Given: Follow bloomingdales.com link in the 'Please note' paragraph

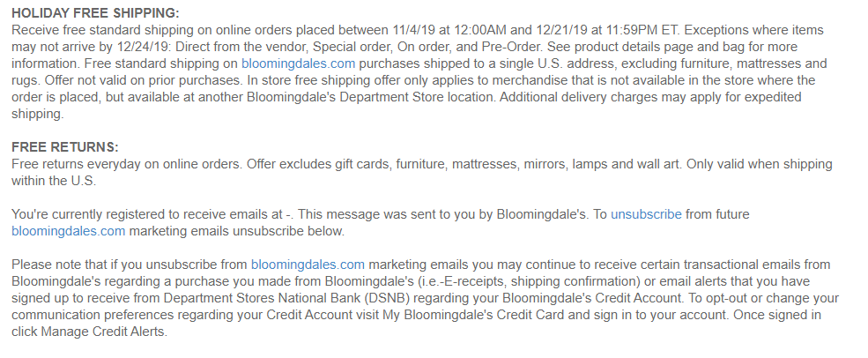Looking at the screenshot, I should pos(308,265).
